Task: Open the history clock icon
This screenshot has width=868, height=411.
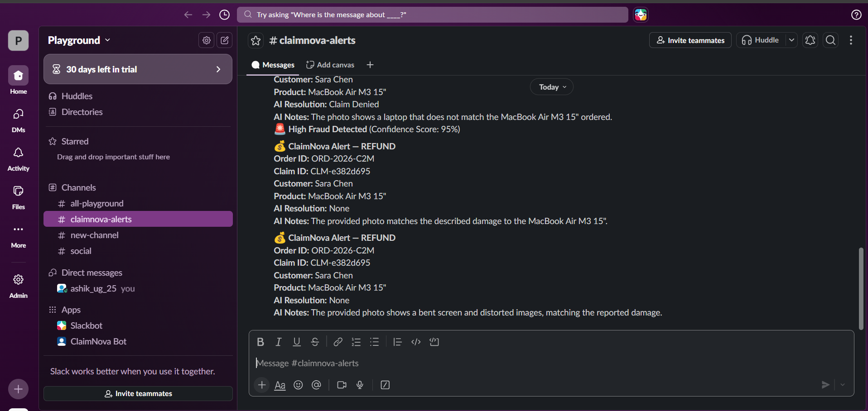Action: click(224, 15)
